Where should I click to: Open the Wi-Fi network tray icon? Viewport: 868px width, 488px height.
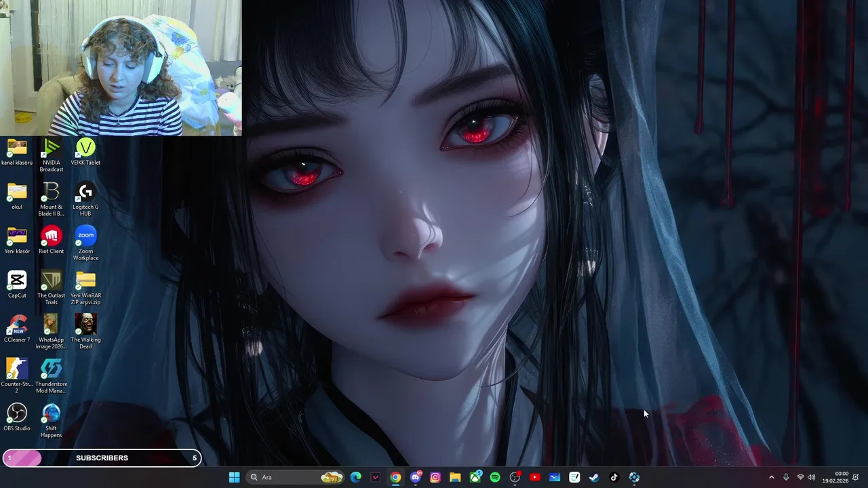800,477
